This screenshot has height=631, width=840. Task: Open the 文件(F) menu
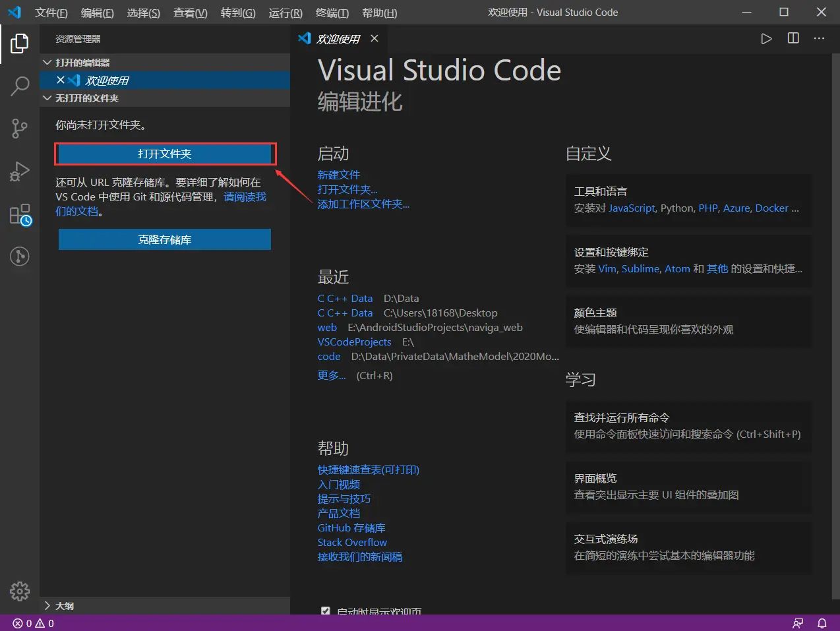[51, 13]
